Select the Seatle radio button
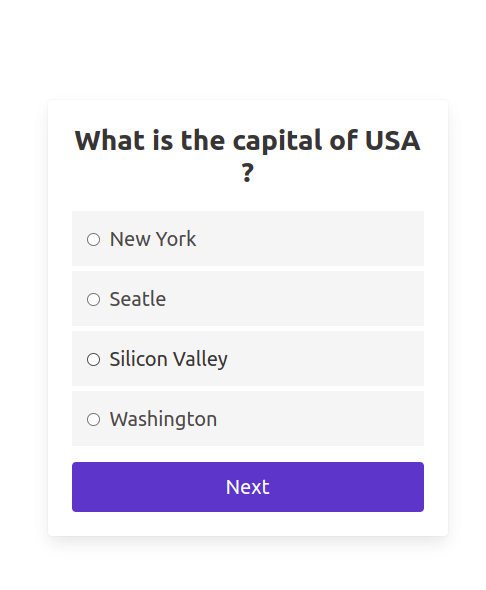The width and height of the screenshot is (486, 590). pos(93,300)
